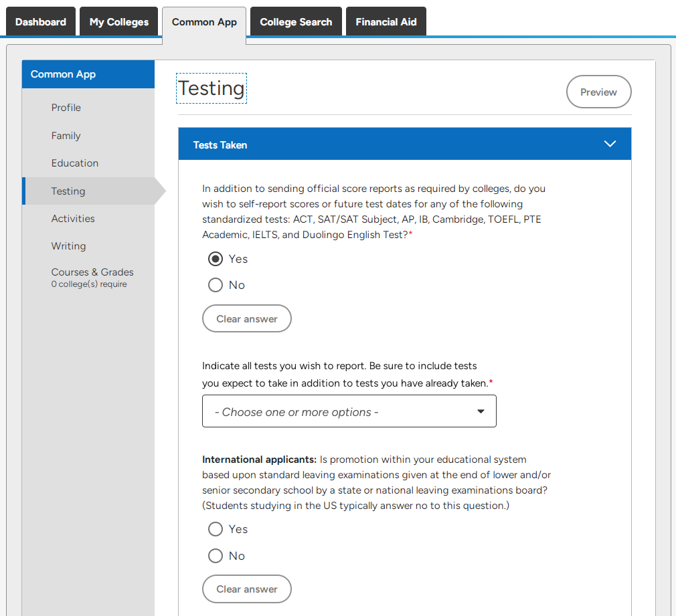Open the tests to report dropdown
This screenshot has width=676, height=616.
349,411
